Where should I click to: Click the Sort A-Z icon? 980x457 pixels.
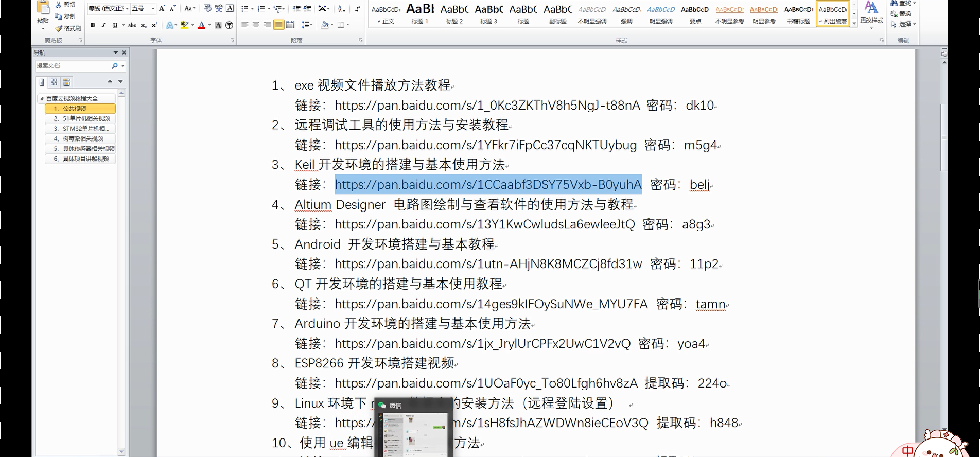coord(342,8)
